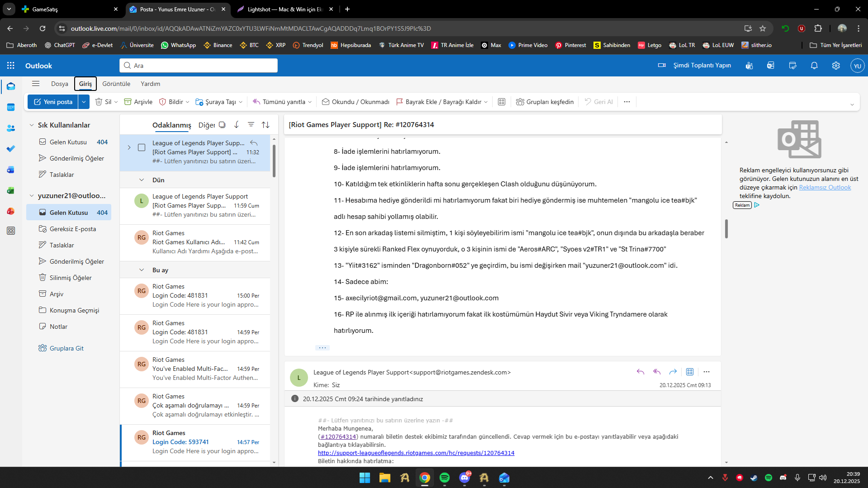Compose with the Yeni posta button
The height and width of the screenshot is (488, 868).
point(53,102)
